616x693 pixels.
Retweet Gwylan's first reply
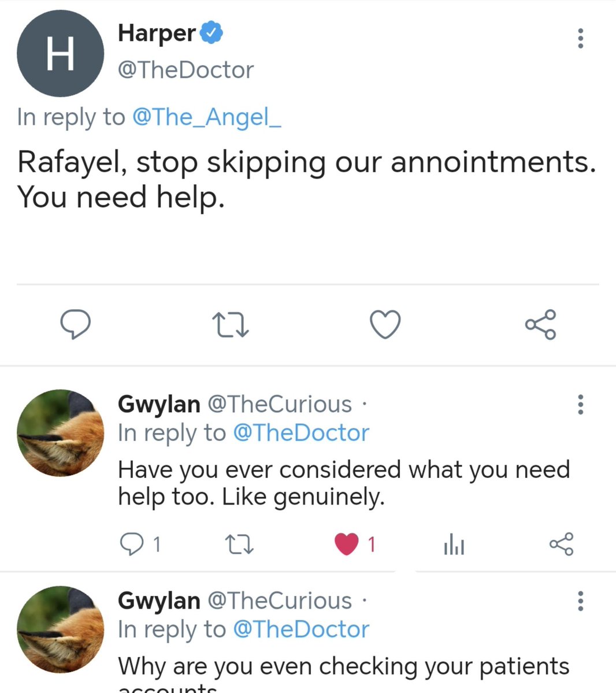(x=239, y=544)
